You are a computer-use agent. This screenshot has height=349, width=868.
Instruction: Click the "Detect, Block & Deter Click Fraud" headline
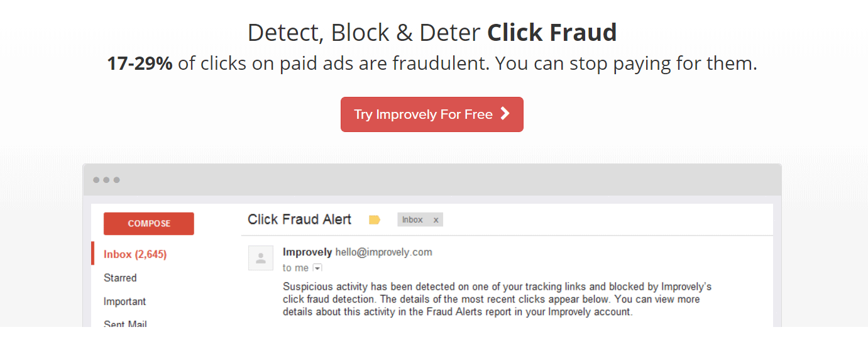pos(432,33)
